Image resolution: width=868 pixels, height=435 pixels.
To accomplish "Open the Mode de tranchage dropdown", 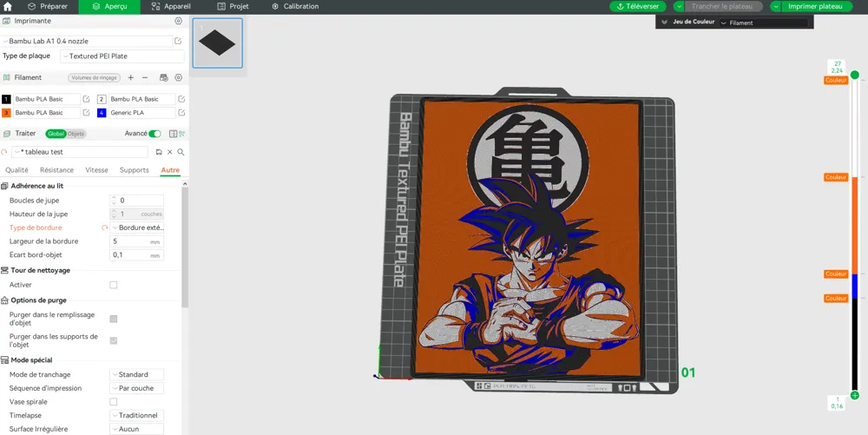I will 137,375.
